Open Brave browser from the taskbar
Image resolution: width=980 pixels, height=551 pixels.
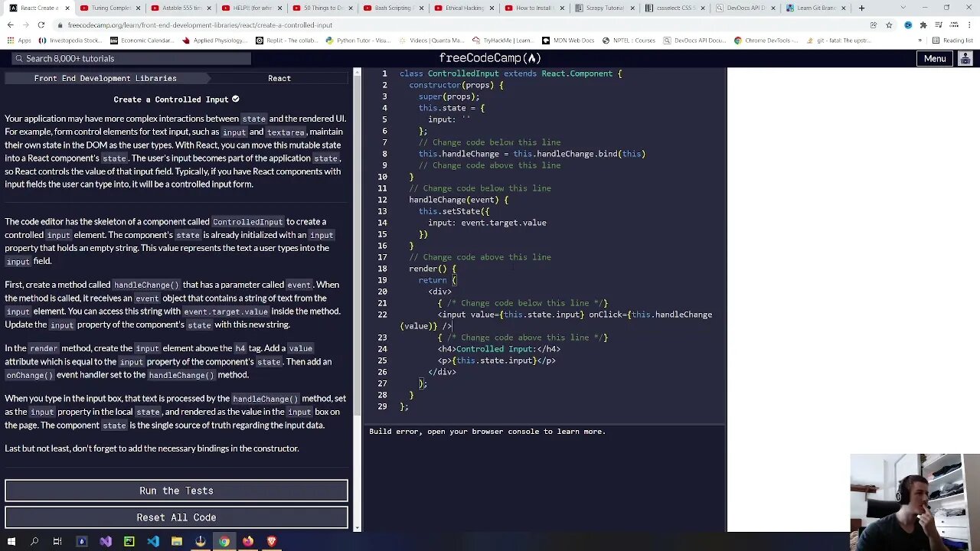point(271,541)
